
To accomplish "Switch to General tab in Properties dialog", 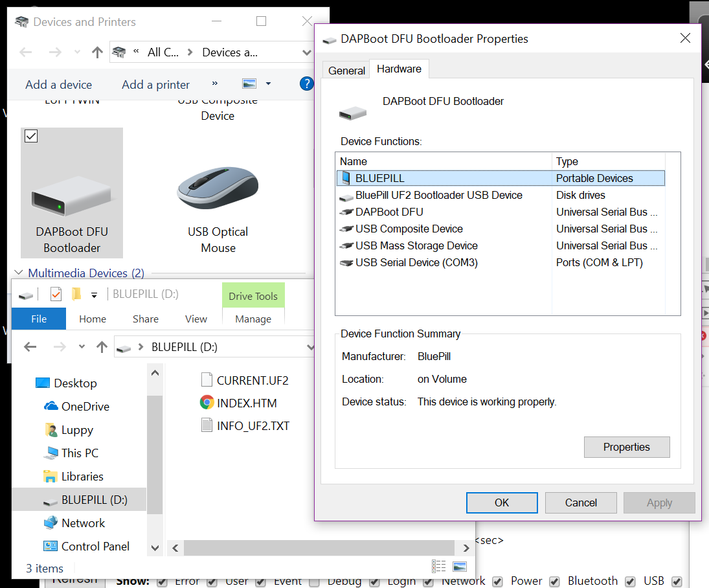I will click(346, 71).
